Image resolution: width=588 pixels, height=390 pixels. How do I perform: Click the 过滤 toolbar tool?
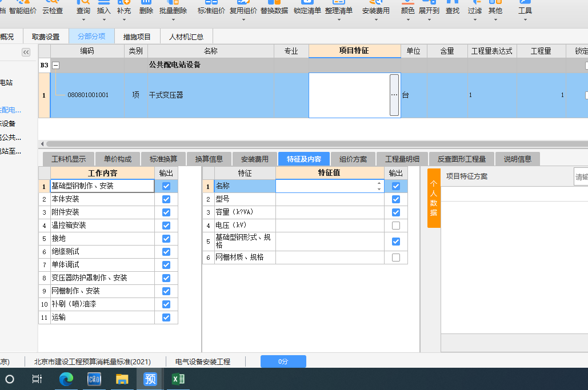coord(475,10)
